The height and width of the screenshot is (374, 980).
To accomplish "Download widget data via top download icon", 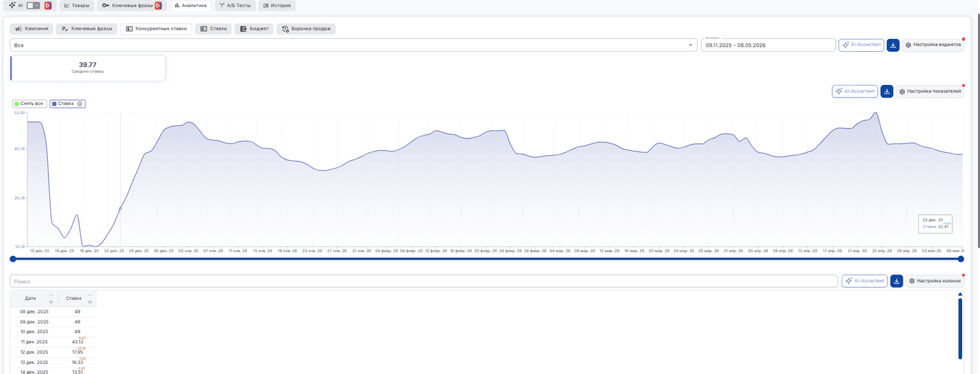I will pos(893,45).
